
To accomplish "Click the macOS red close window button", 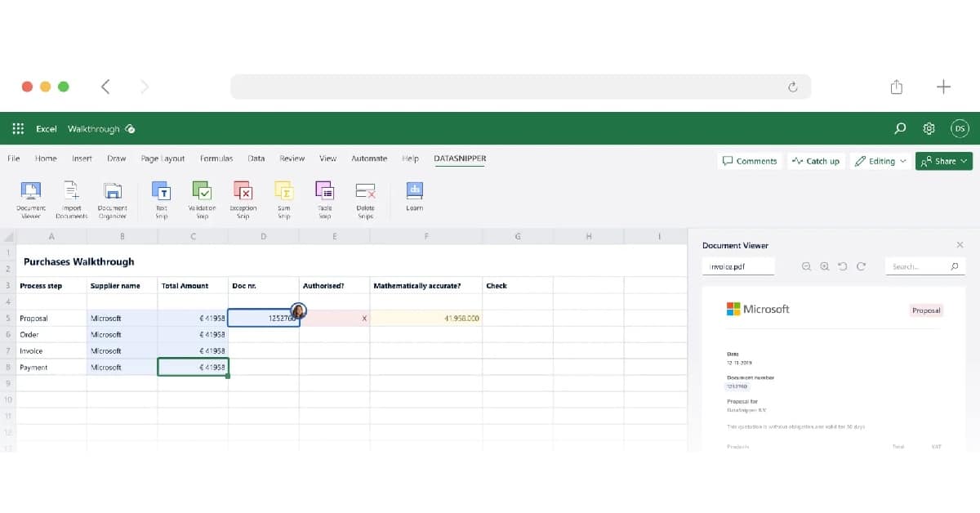I will click(27, 87).
